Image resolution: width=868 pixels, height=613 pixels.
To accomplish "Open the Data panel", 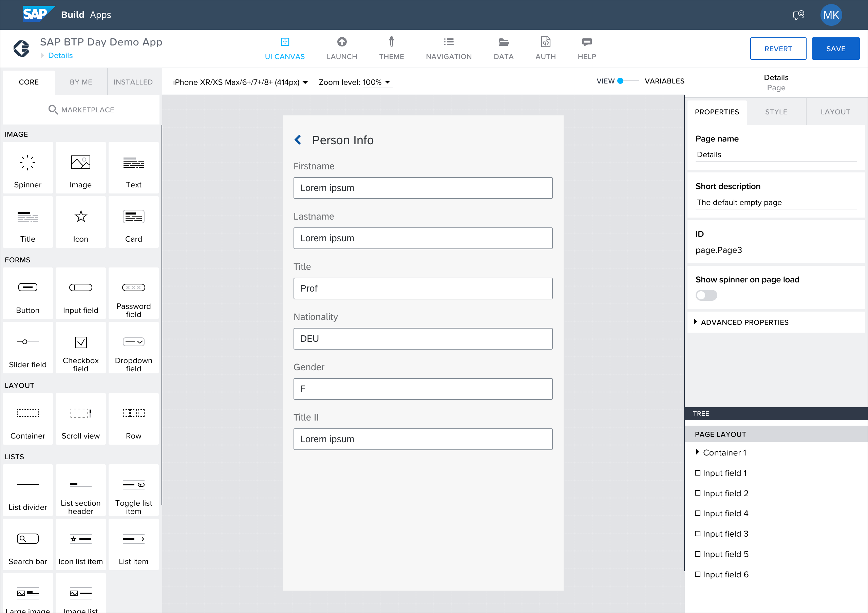I will coord(503,48).
